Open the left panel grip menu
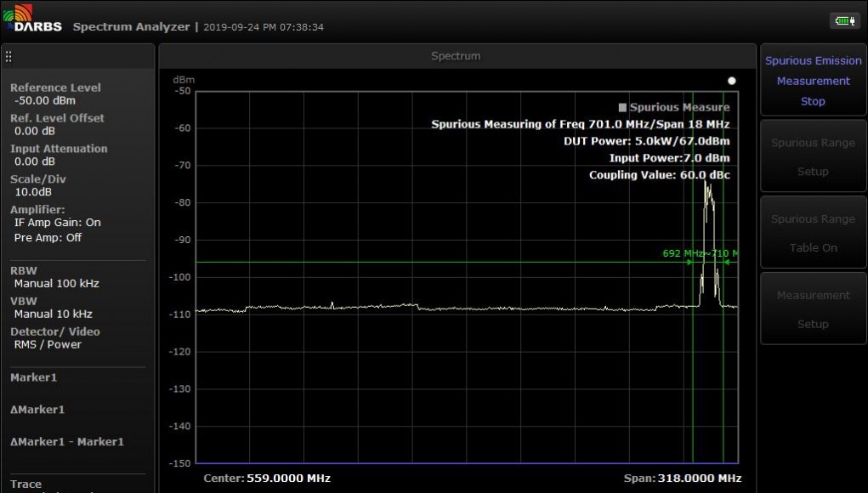The image size is (868, 493). [x=9, y=56]
